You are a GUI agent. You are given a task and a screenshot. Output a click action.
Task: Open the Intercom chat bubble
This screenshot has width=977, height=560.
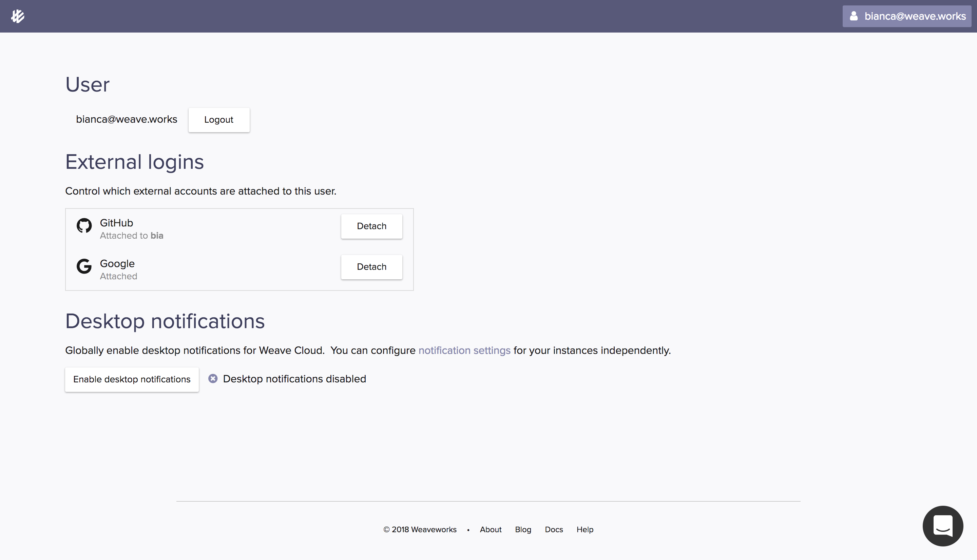942,526
